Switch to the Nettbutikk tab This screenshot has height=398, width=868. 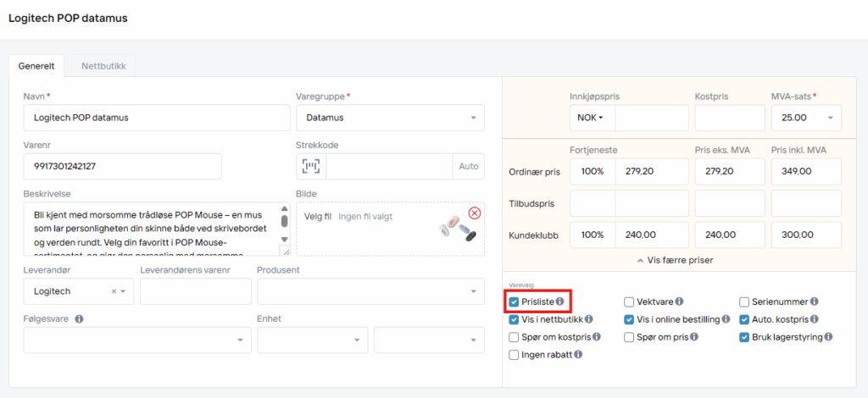click(103, 65)
